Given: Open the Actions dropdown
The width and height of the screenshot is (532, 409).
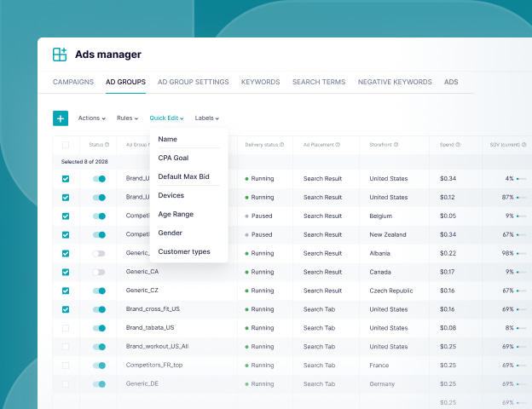Looking at the screenshot, I should 92,118.
